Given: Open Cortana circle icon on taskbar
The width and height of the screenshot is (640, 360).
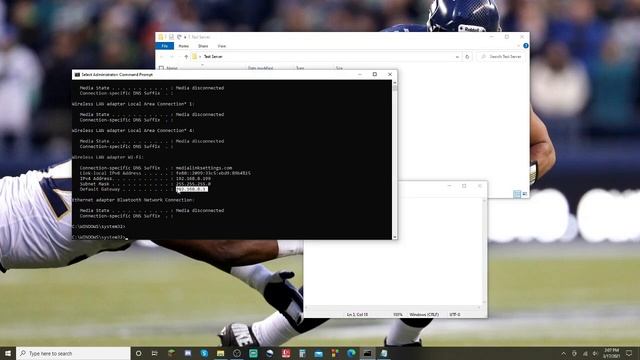Looking at the screenshot, I should pos(138,353).
